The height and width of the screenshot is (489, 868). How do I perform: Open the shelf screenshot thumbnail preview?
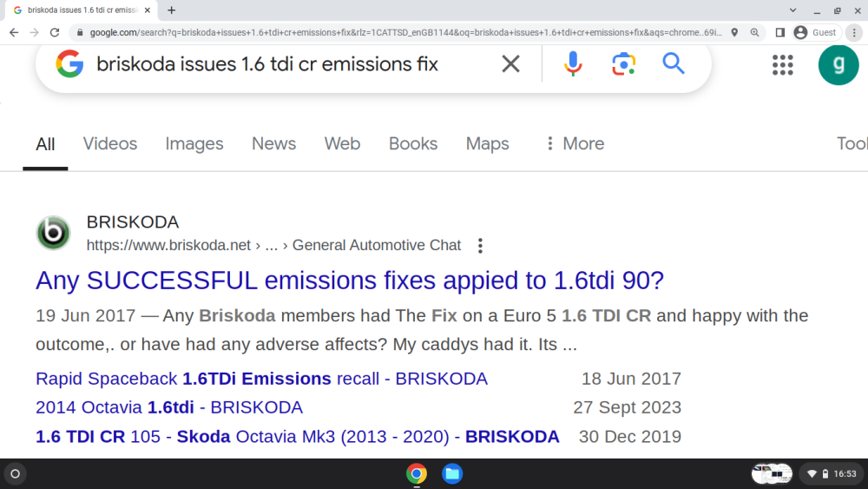772,473
